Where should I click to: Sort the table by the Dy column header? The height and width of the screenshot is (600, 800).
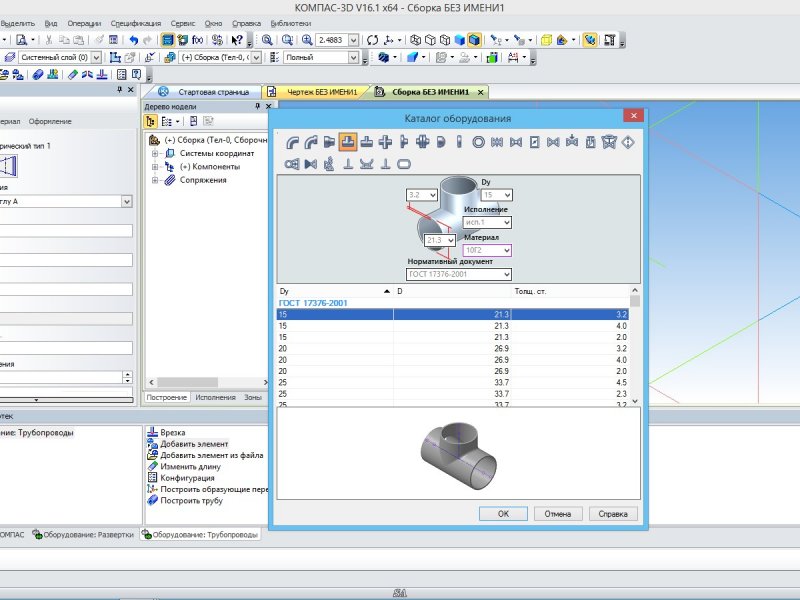point(335,291)
